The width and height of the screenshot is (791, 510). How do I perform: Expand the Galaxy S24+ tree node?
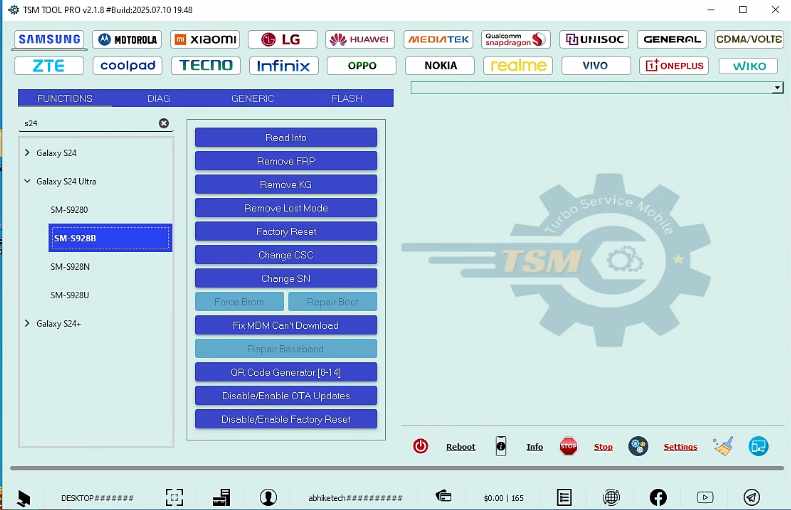tap(27, 323)
